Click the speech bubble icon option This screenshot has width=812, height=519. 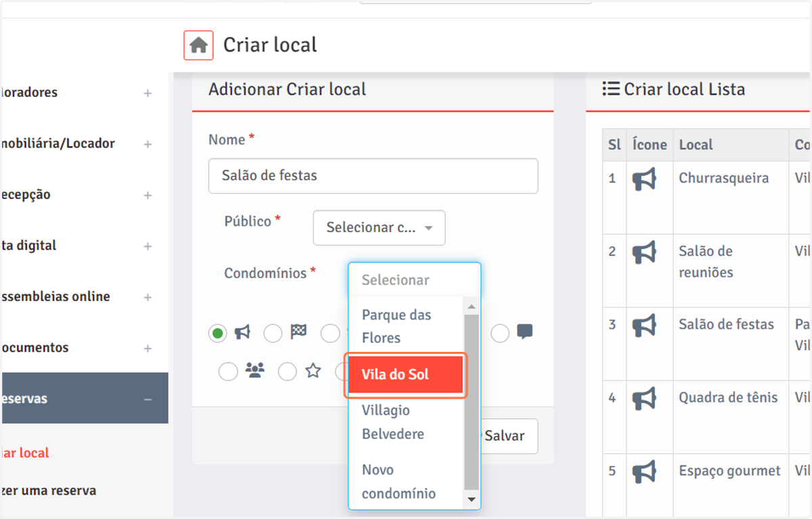click(x=525, y=332)
